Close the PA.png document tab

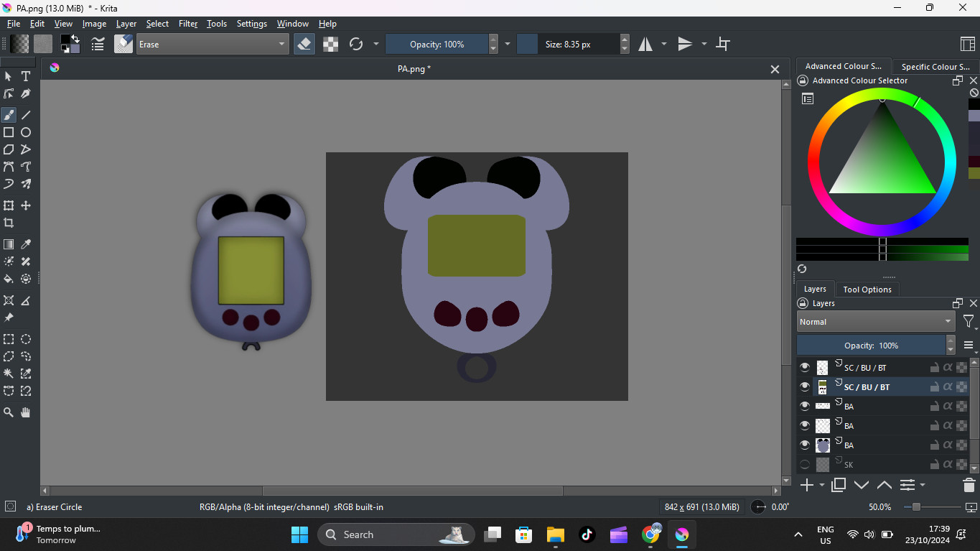pos(775,69)
